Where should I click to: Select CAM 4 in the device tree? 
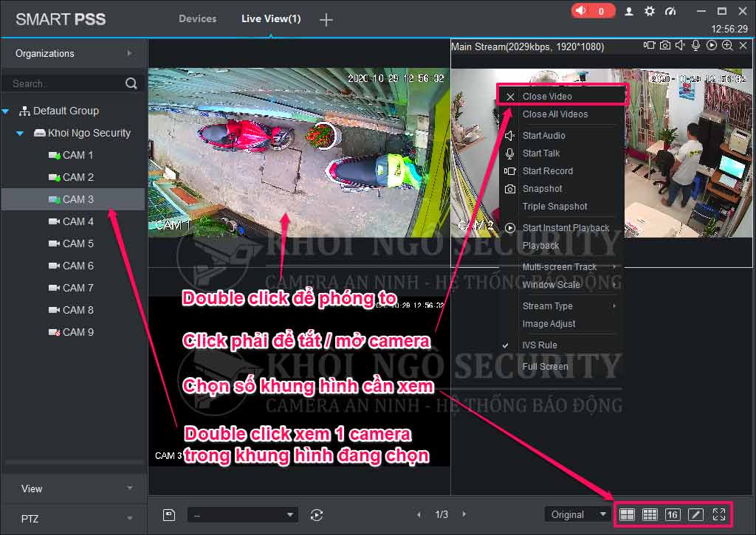click(73, 221)
